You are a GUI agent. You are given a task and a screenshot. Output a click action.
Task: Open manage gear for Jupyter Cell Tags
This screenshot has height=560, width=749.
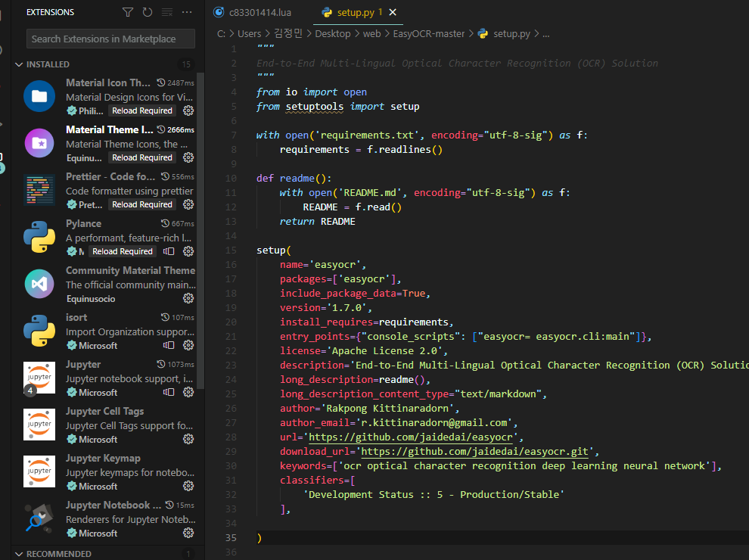coord(188,439)
